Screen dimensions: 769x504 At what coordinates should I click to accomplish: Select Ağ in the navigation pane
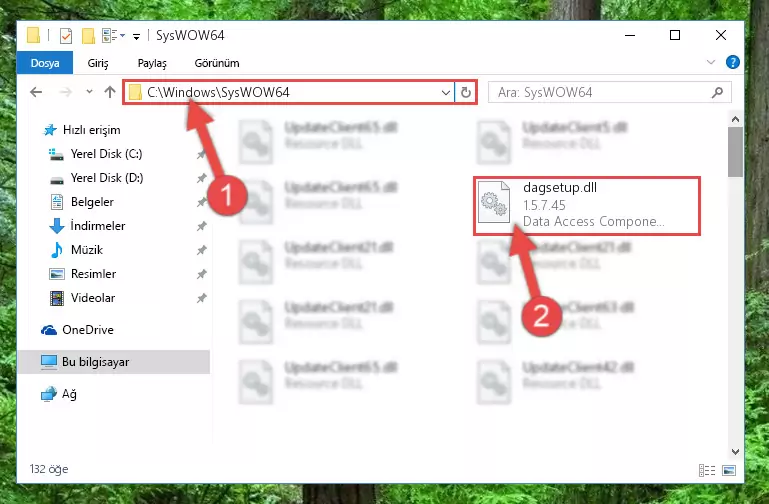pyautogui.click(x=69, y=394)
